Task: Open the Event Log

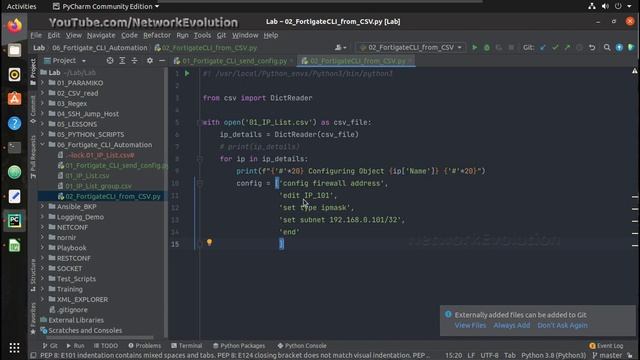Action: (x=606, y=346)
